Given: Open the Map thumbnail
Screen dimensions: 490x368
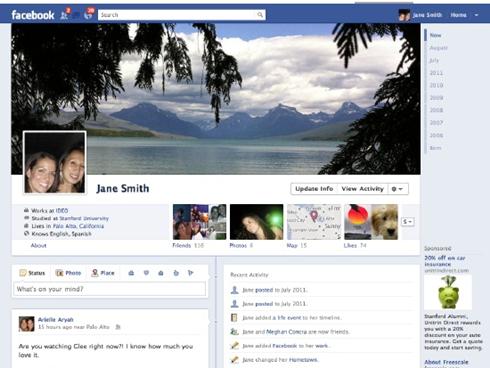Looking at the screenshot, I should 314,222.
